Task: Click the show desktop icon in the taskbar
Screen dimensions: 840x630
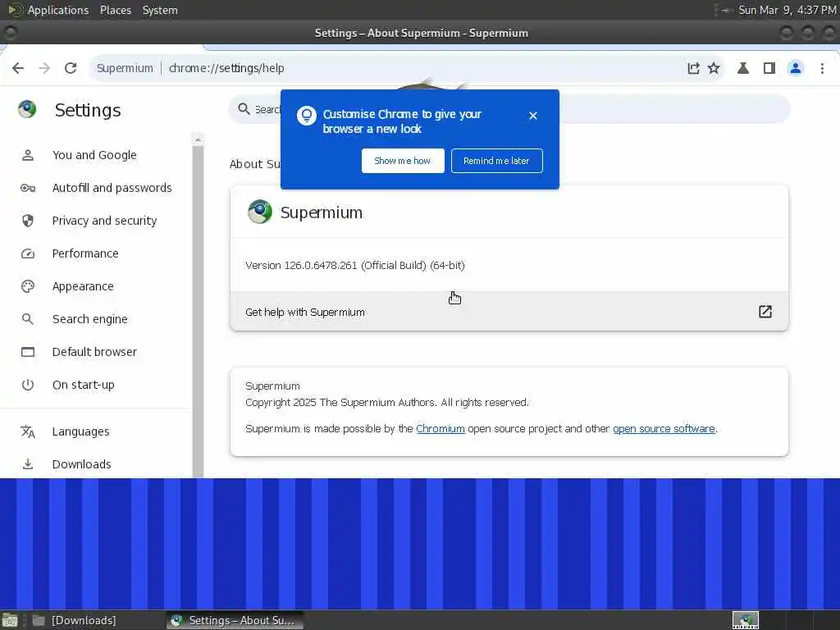Action: coord(10,620)
